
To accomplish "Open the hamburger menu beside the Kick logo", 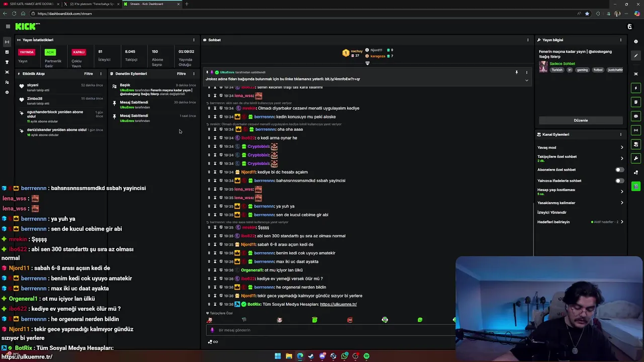I will pos(8,26).
